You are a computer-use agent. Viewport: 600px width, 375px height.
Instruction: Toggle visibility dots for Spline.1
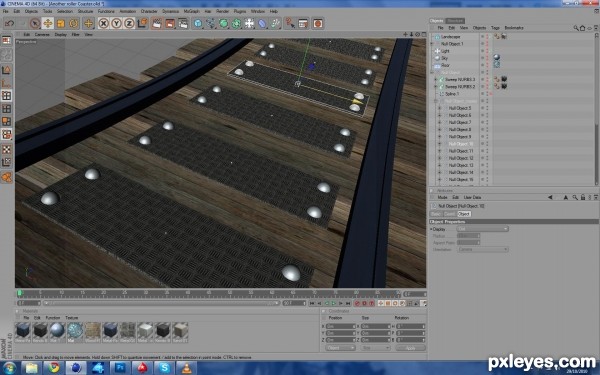pyautogui.click(x=488, y=94)
